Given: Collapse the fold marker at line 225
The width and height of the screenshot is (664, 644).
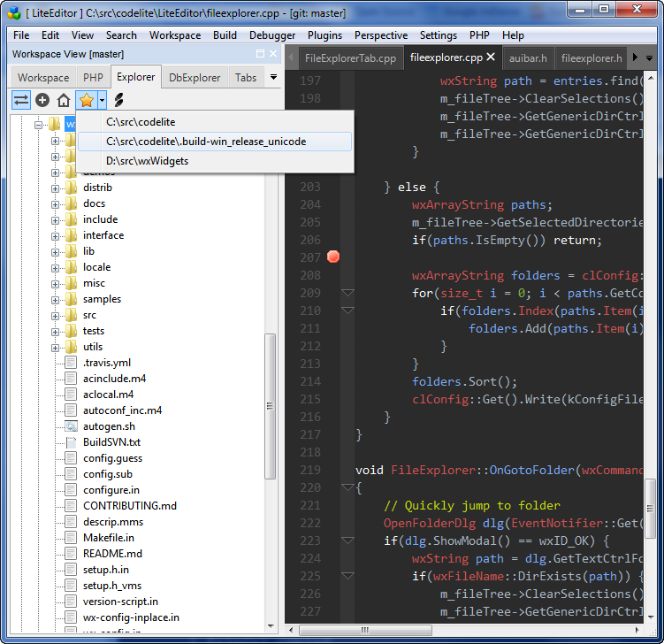Looking at the screenshot, I should [x=347, y=576].
